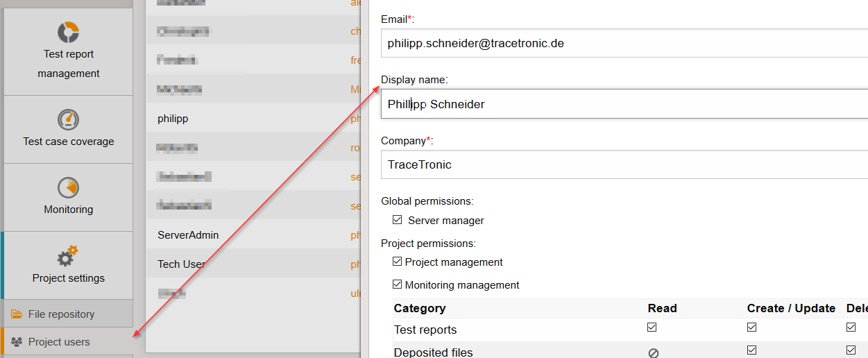Click the Monitoring hand icon
Screen dimensions: 868x358
[x=68, y=187]
